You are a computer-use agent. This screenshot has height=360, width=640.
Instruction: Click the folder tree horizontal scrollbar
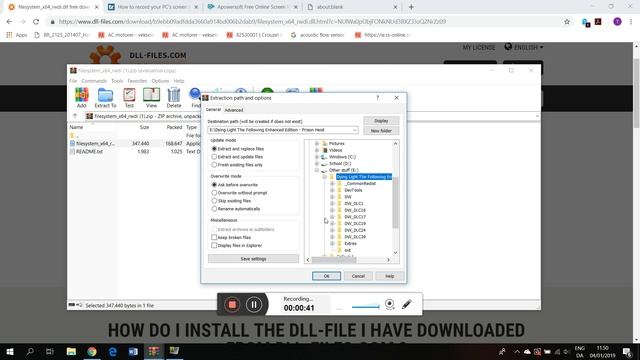coord(334,260)
